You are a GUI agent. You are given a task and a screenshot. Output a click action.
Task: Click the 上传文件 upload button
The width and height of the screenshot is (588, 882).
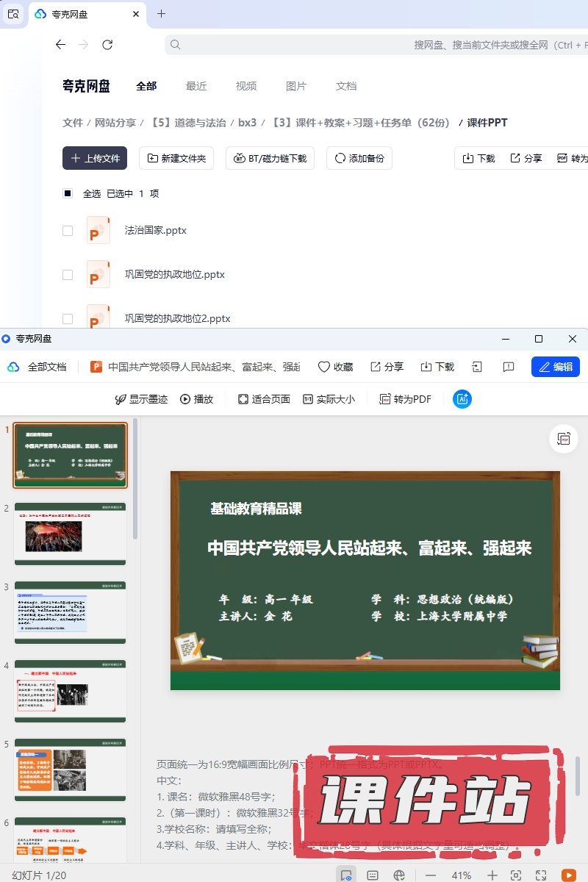95,158
